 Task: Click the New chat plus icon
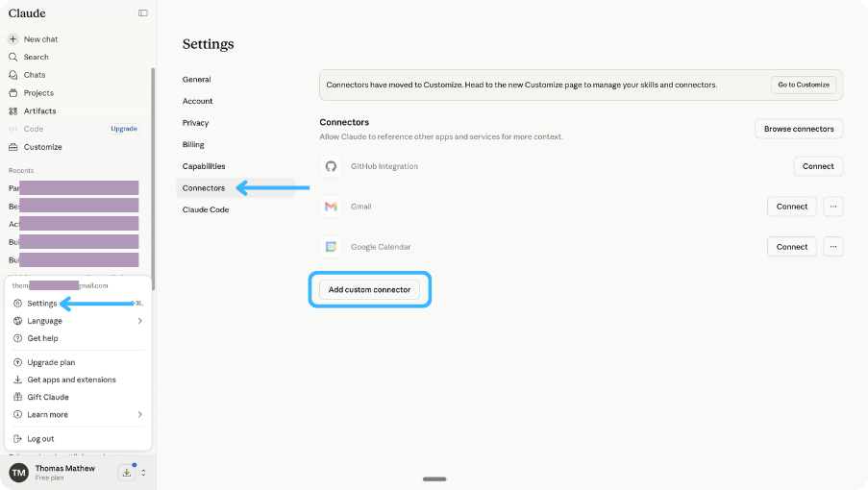pos(13,39)
